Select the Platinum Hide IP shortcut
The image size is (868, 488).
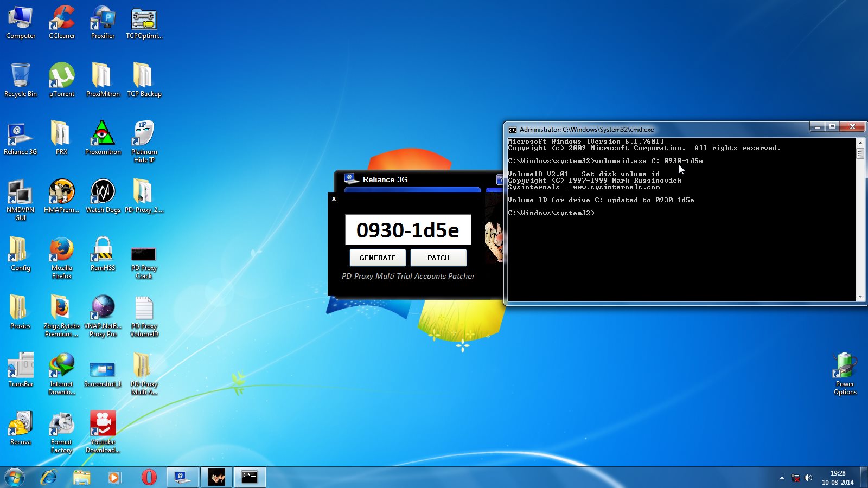tap(144, 142)
